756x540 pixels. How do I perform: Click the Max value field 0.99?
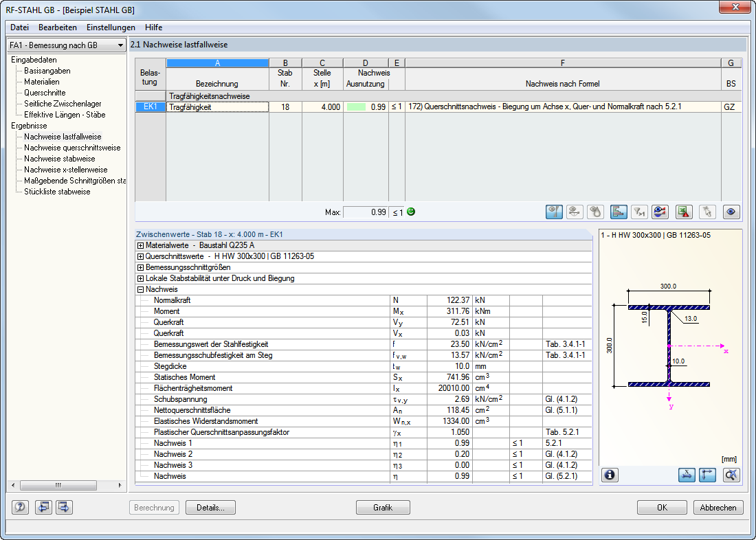coord(366,212)
